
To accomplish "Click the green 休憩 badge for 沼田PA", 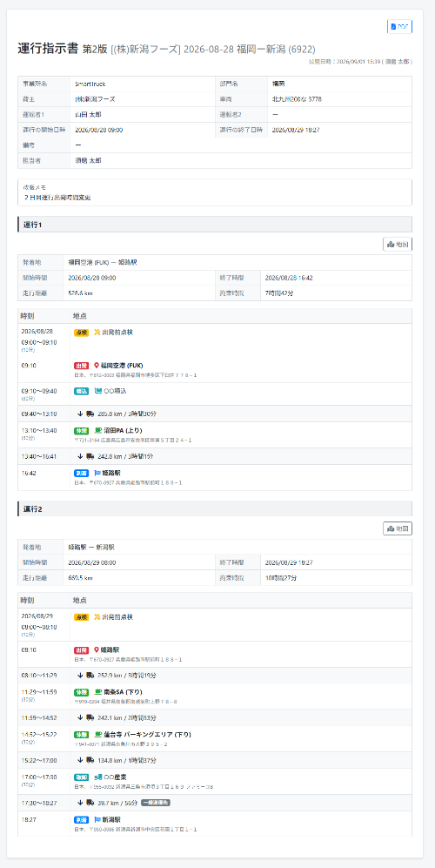I will [x=82, y=431].
